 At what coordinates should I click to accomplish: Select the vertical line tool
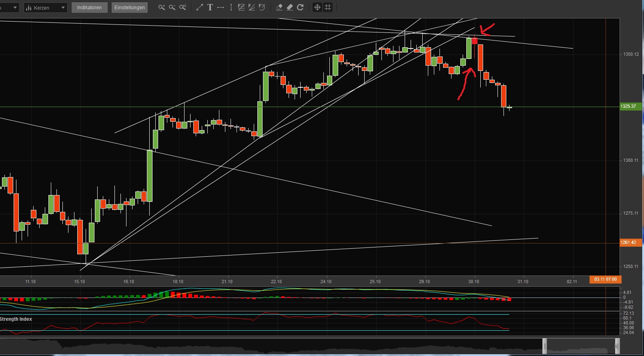click(x=231, y=7)
